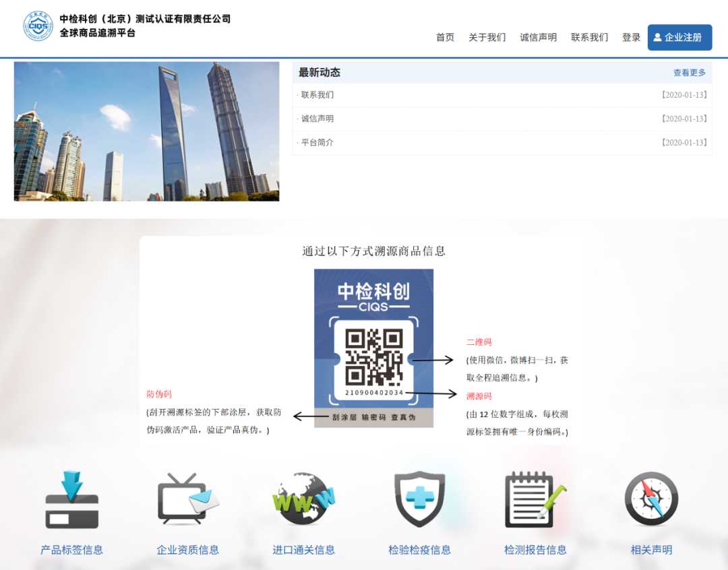Open the 平台简介 news item
Screen dimensions: 728x570
317,143
